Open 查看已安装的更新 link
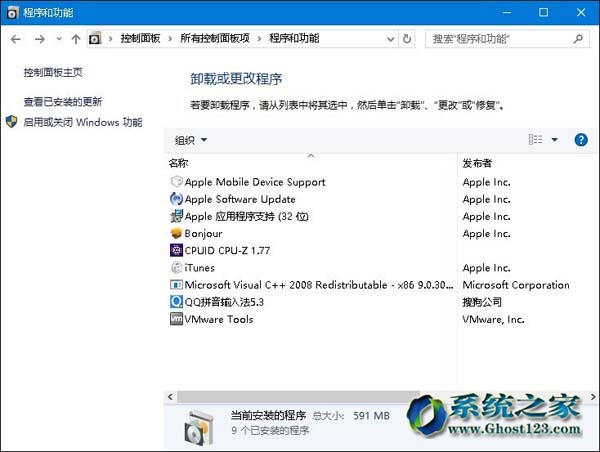The height and width of the screenshot is (452, 600). pos(63,102)
